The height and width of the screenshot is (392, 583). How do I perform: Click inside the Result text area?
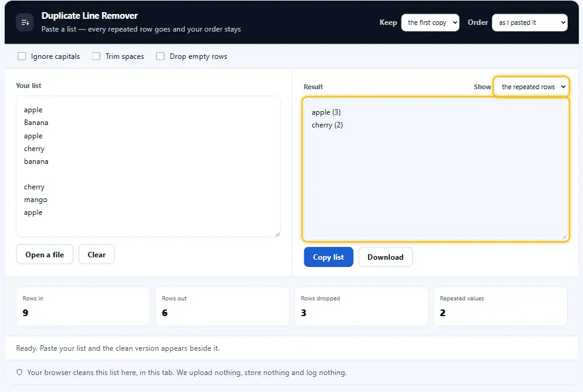tap(436, 169)
